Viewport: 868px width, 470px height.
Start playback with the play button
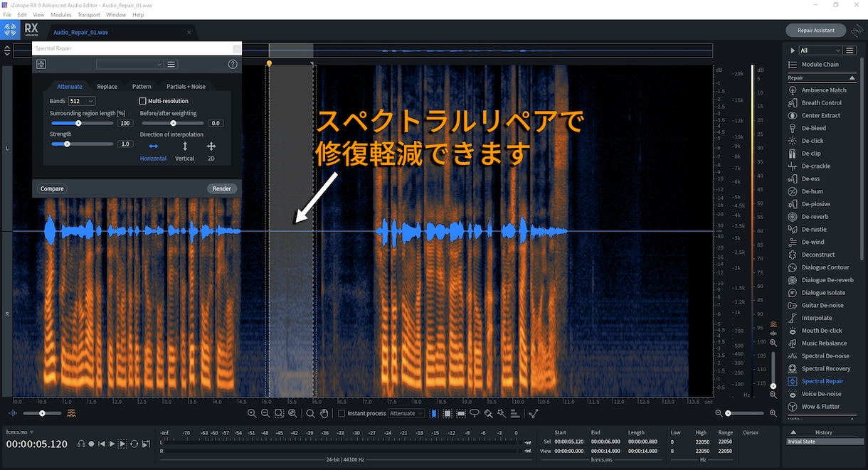coord(112,444)
